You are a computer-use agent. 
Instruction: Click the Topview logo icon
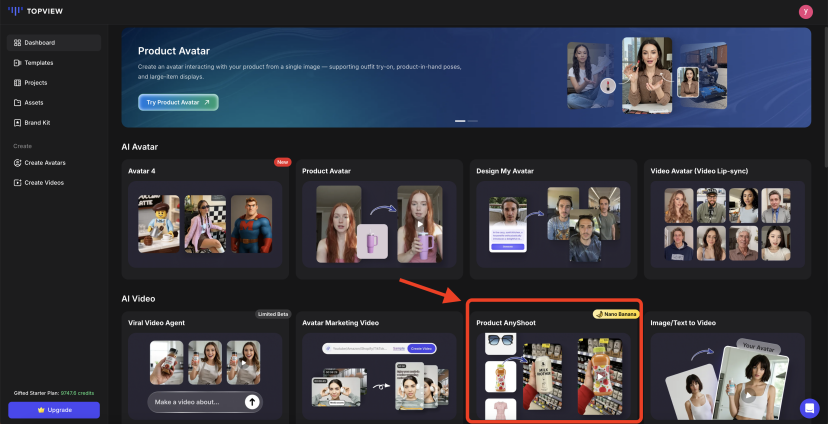coord(15,11)
